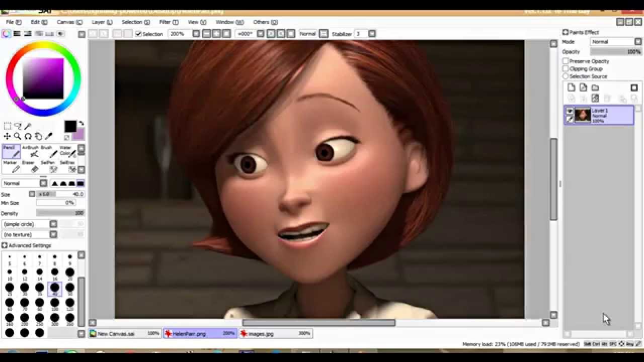Switch to images.jpg tab
The width and height of the screenshot is (644, 362).
[x=275, y=333]
